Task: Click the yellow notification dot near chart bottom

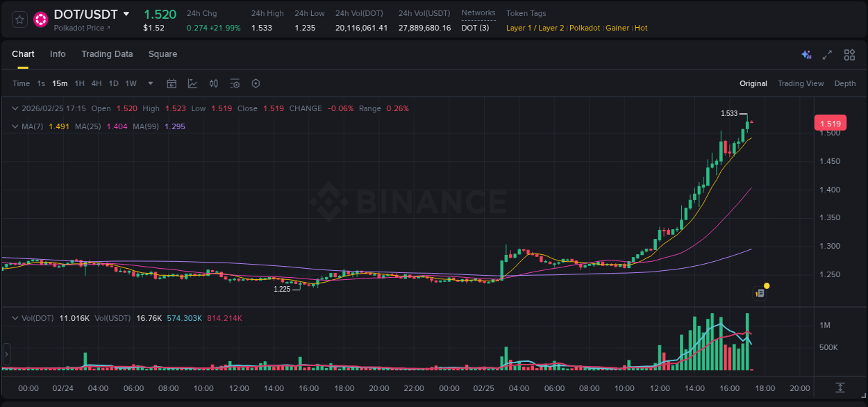Action: [x=766, y=285]
